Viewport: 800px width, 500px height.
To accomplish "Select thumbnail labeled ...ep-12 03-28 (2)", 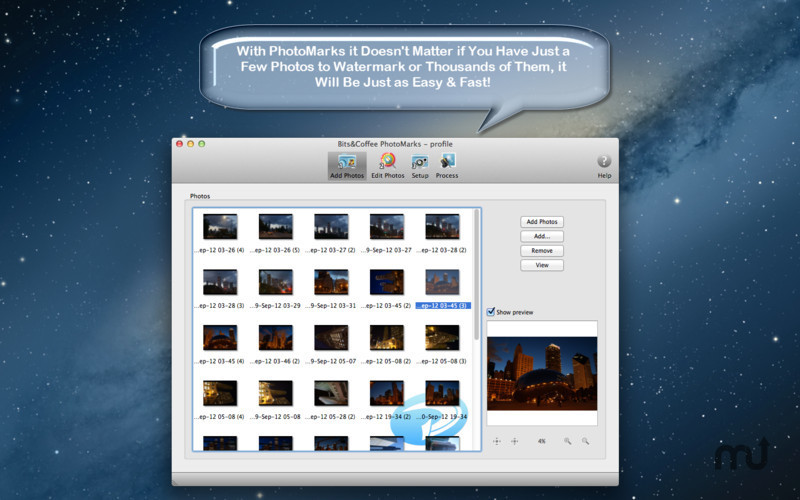I will [x=442, y=227].
